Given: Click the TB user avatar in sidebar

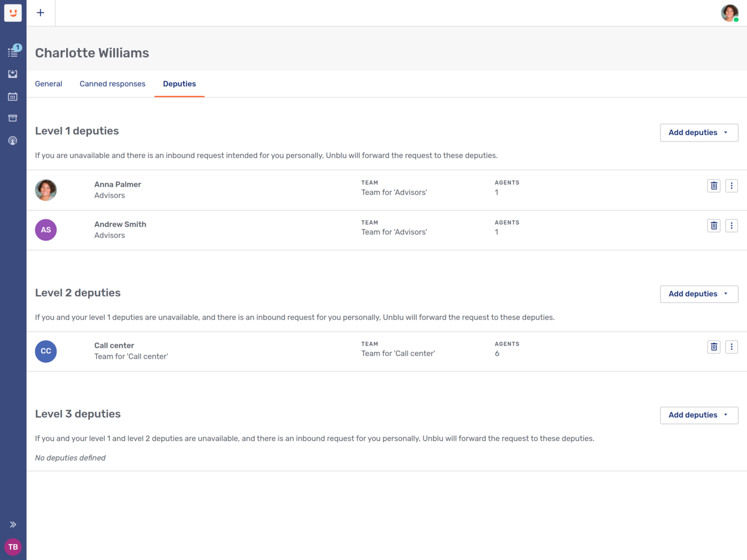Looking at the screenshot, I should pyautogui.click(x=13, y=547).
